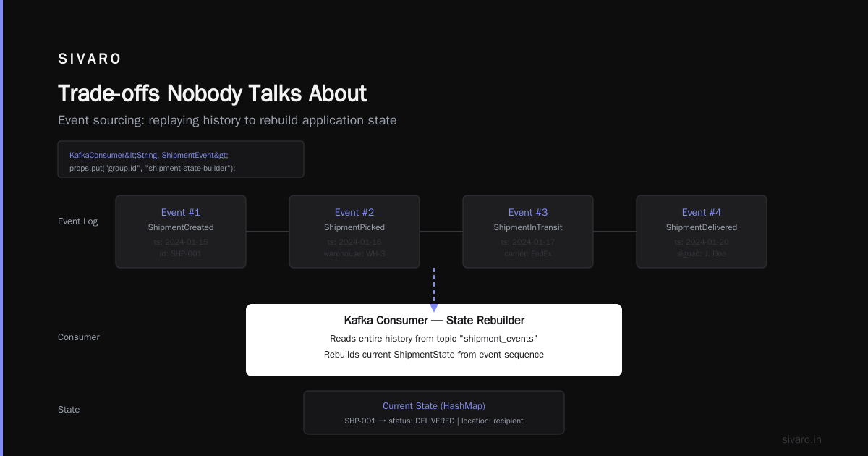Select the Event #2 ShipmentPicked box
The image size is (868, 456).
[354, 232]
